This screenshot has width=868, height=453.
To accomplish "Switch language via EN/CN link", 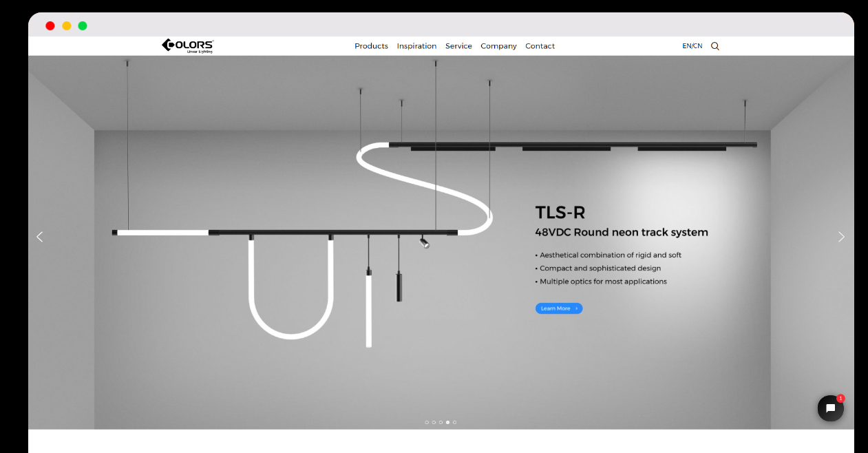I will [692, 46].
